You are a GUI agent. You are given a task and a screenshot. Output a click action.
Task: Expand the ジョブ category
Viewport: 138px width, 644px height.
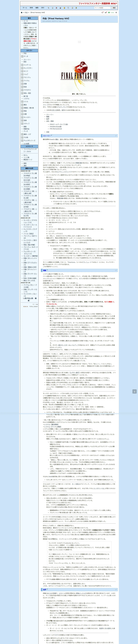coord(22,74)
